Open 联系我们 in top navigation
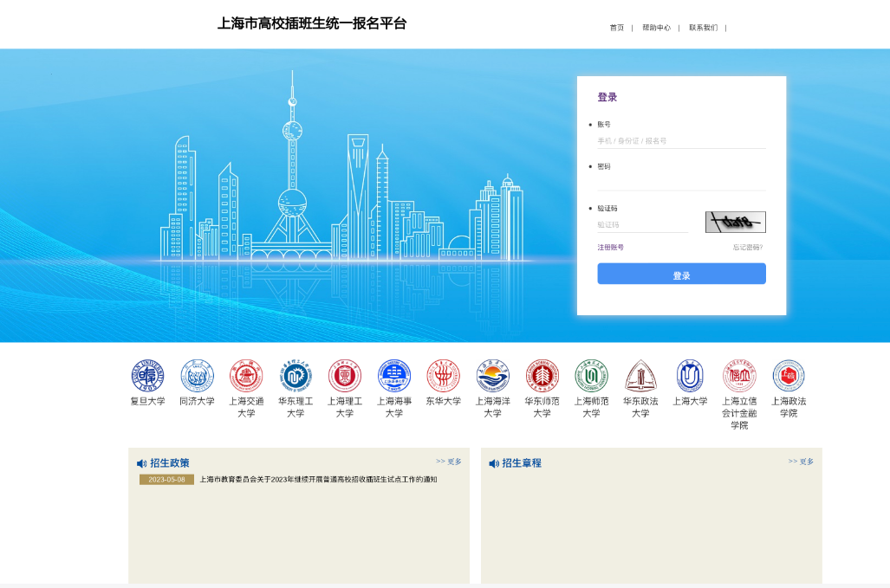Viewport: 890px width, 588px height. [x=703, y=28]
